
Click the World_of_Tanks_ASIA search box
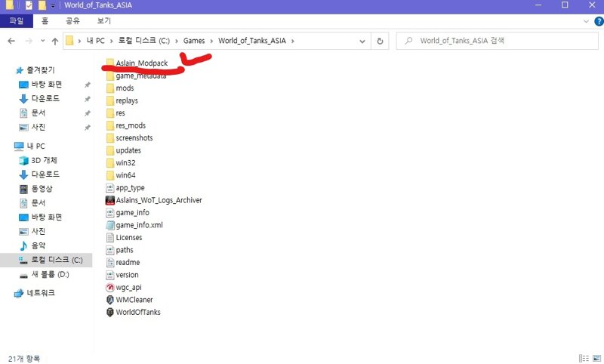click(x=497, y=41)
